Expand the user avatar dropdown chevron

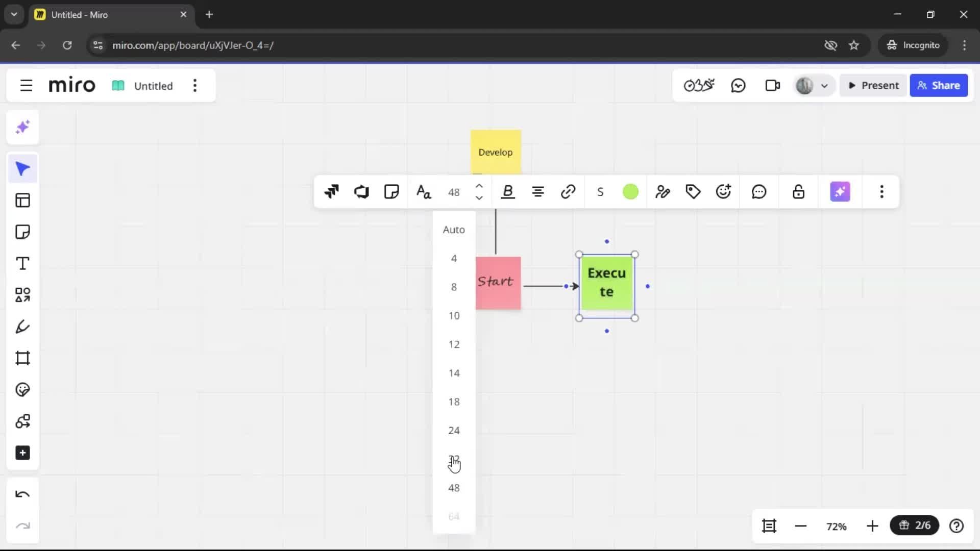[x=824, y=86]
